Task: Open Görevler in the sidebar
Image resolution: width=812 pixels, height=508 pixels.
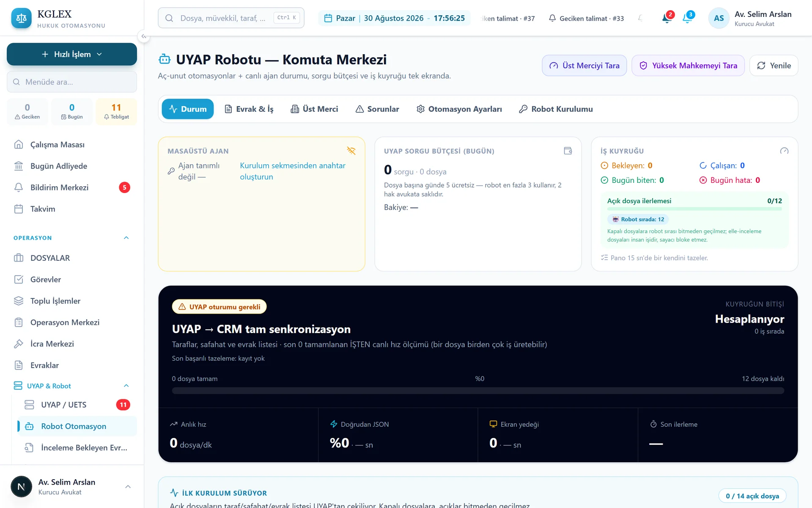Action: 72,279
